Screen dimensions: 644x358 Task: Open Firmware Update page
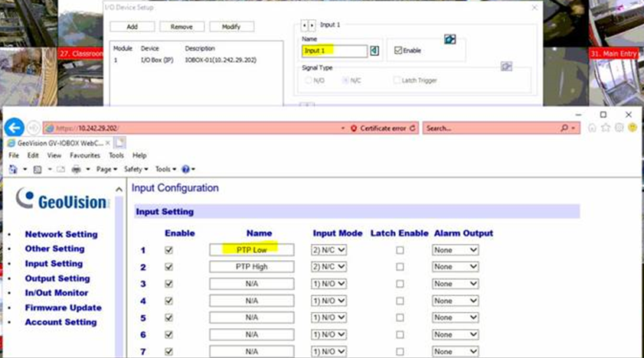(64, 308)
